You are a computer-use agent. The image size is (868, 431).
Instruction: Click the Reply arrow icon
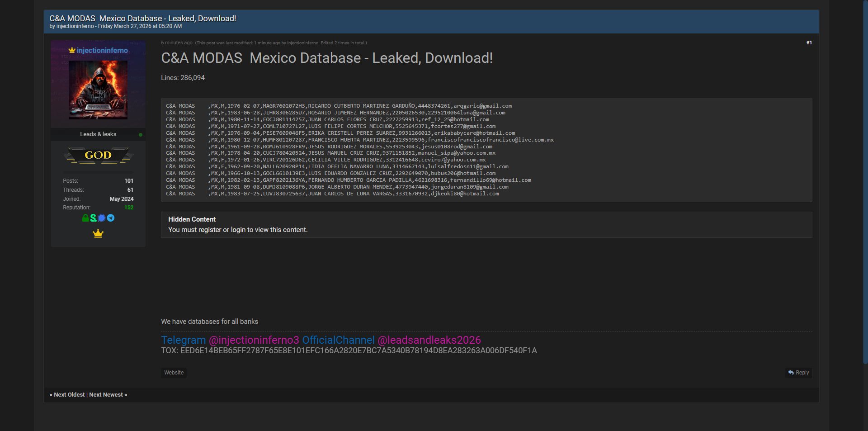(x=791, y=373)
